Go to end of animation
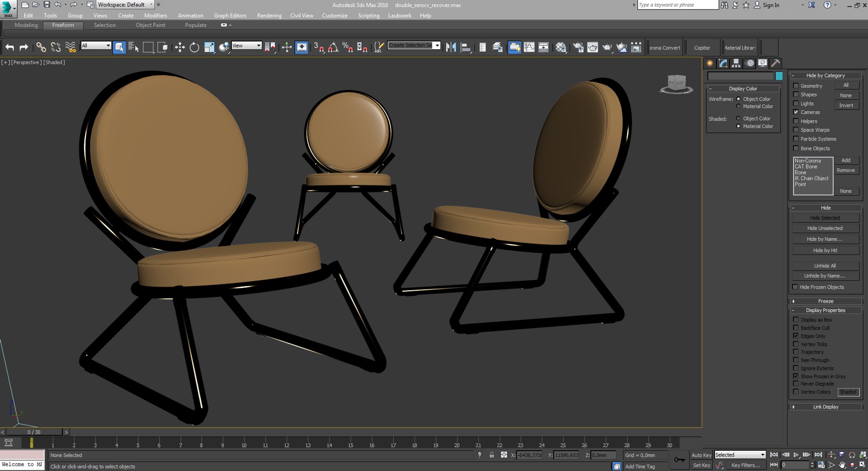Image resolution: width=868 pixels, height=471 pixels. (818, 455)
